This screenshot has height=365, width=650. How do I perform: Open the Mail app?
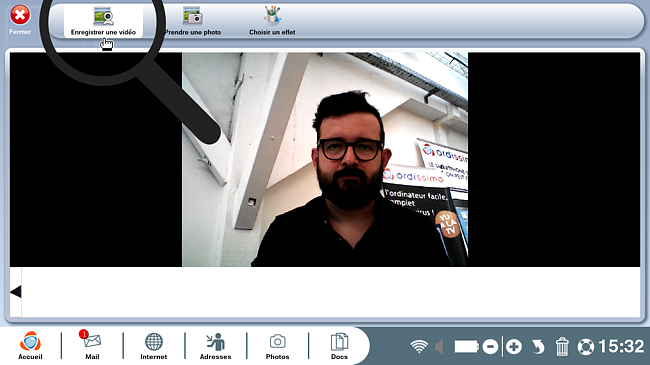[92, 345]
